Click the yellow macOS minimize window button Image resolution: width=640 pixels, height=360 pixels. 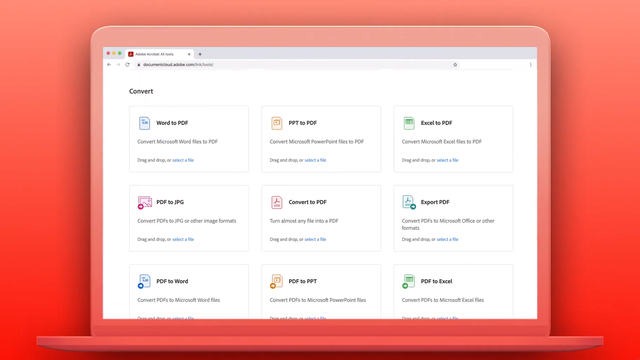pyautogui.click(x=114, y=53)
